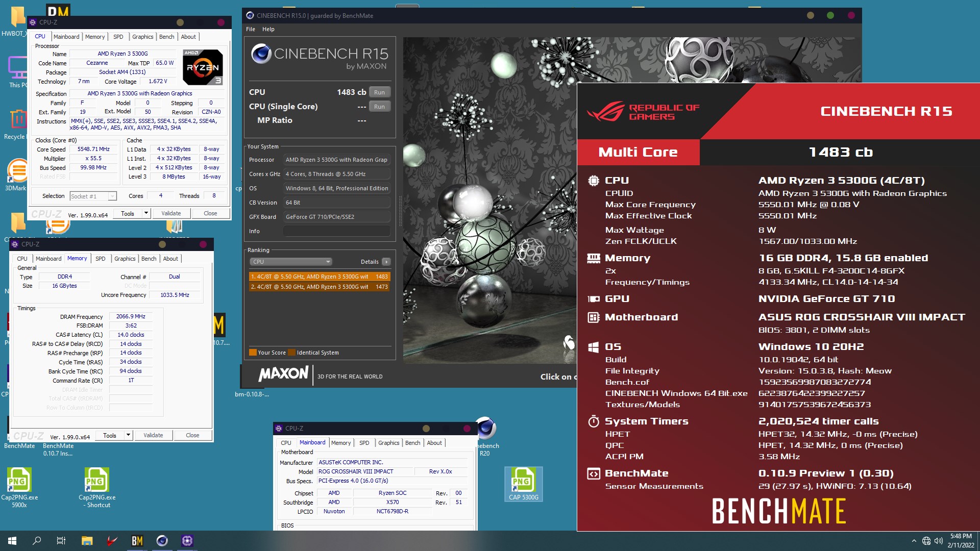Click Validate in Memory CPU-Z window
The height and width of the screenshot is (551, 980).
click(153, 435)
